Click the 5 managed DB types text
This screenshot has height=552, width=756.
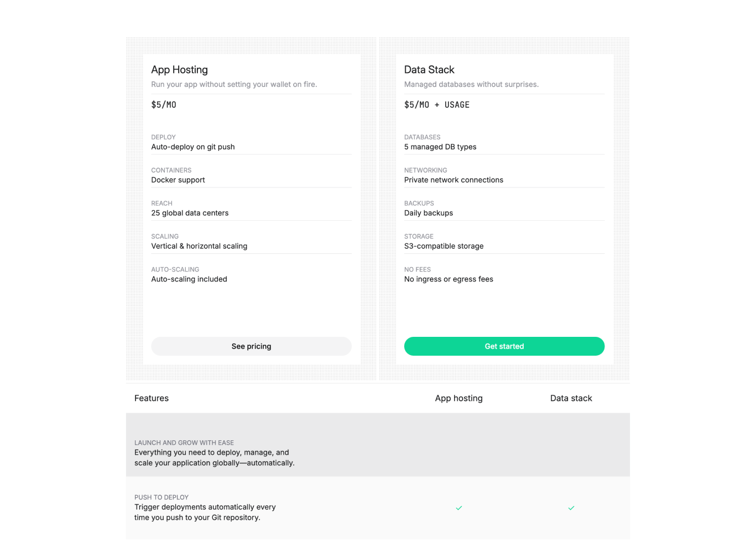(x=440, y=147)
